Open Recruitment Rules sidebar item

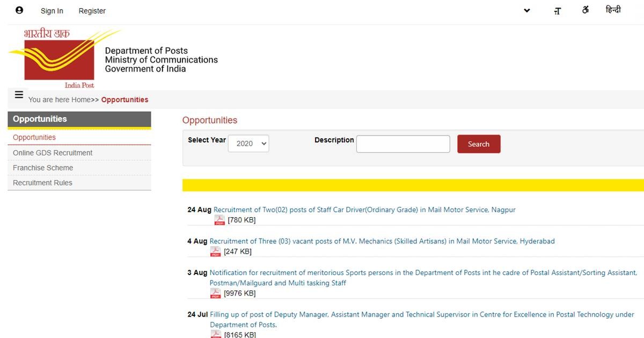pyautogui.click(x=42, y=183)
